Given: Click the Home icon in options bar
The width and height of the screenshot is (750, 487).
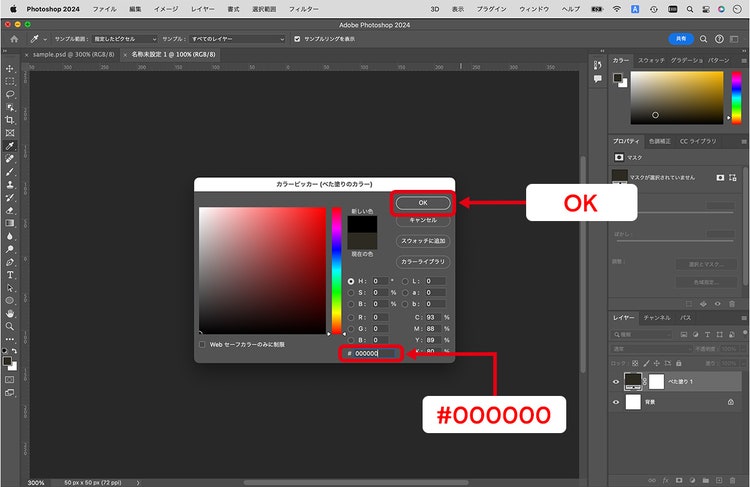Looking at the screenshot, I should point(14,39).
